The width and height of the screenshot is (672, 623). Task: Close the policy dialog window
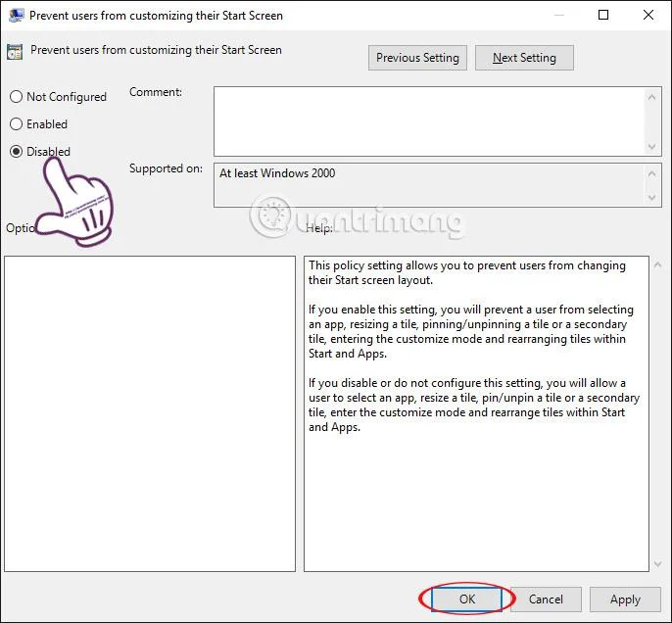tap(648, 15)
